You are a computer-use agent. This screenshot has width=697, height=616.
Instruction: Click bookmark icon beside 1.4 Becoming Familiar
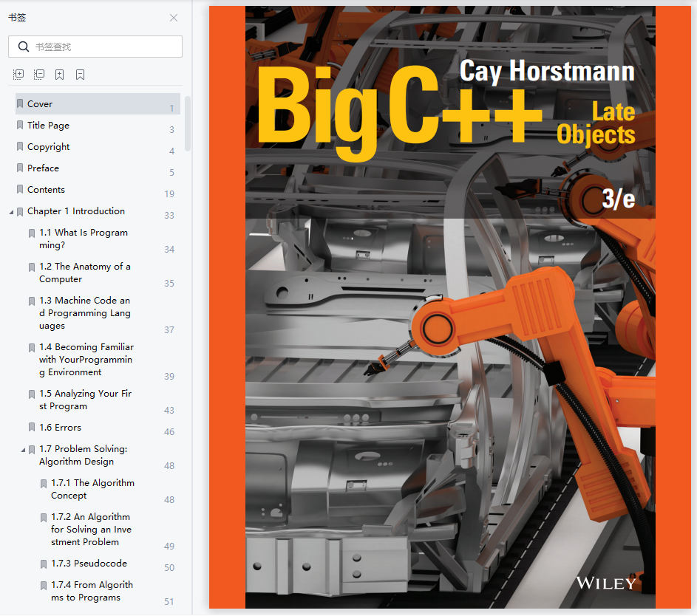[32, 348]
